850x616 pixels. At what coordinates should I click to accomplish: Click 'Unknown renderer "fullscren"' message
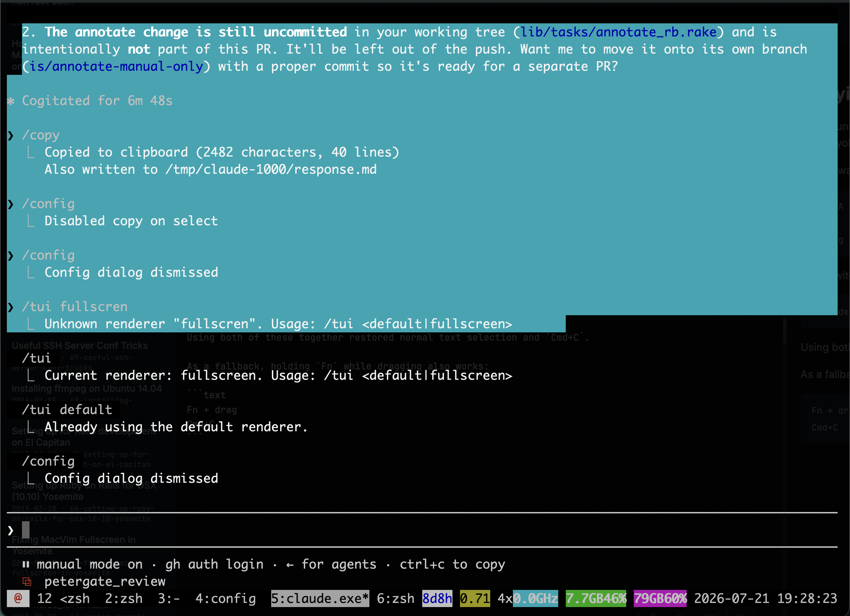click(x=278, y=324)
